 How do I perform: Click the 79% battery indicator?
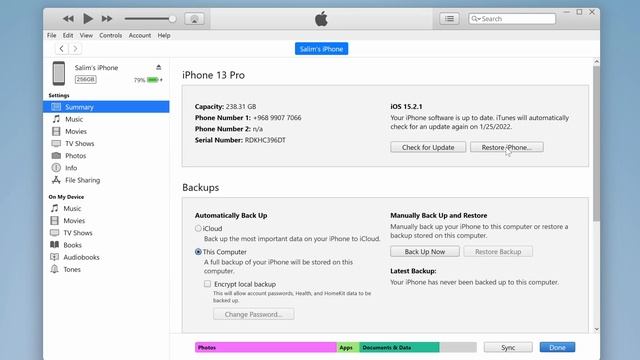[148, 80]
